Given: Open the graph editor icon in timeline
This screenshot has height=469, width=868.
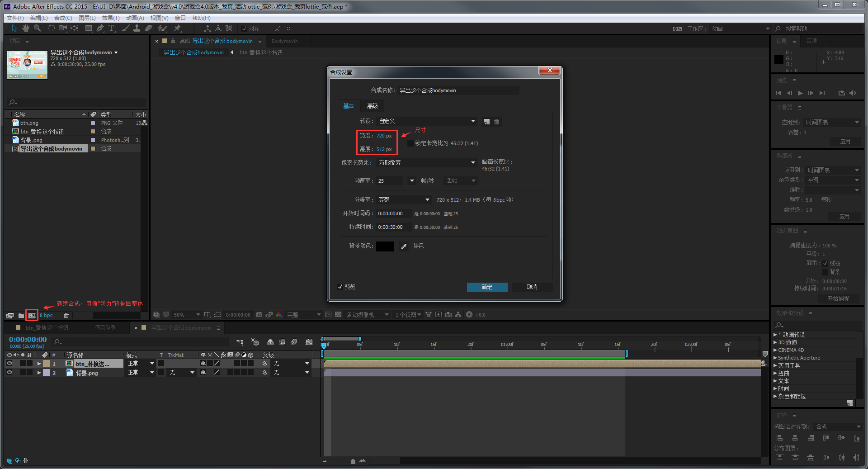Looking at the screenshot, I should click(309, 342).
